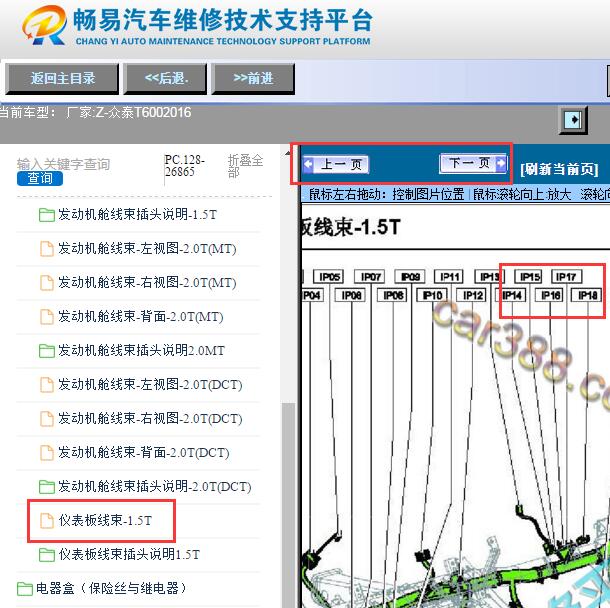Click file icon of 发动机舱线束-背面-2.0T(DCT)

point(47,453)
